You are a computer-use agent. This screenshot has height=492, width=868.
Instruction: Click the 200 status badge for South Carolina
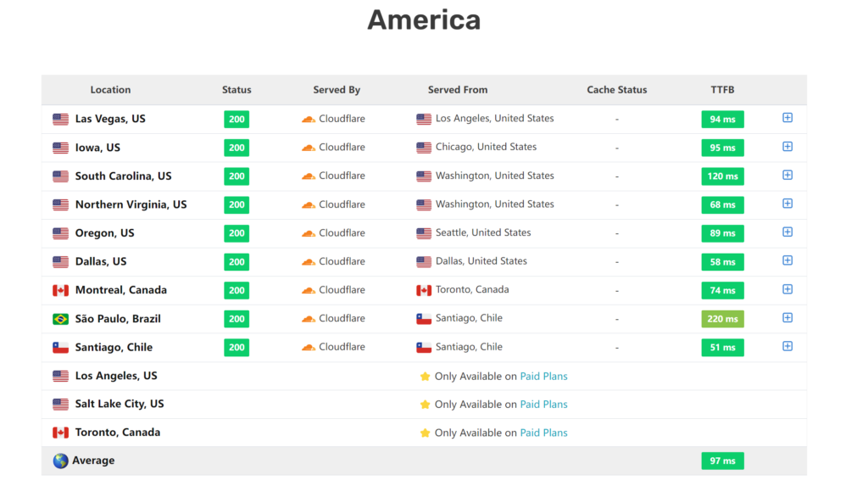(236, 176)
